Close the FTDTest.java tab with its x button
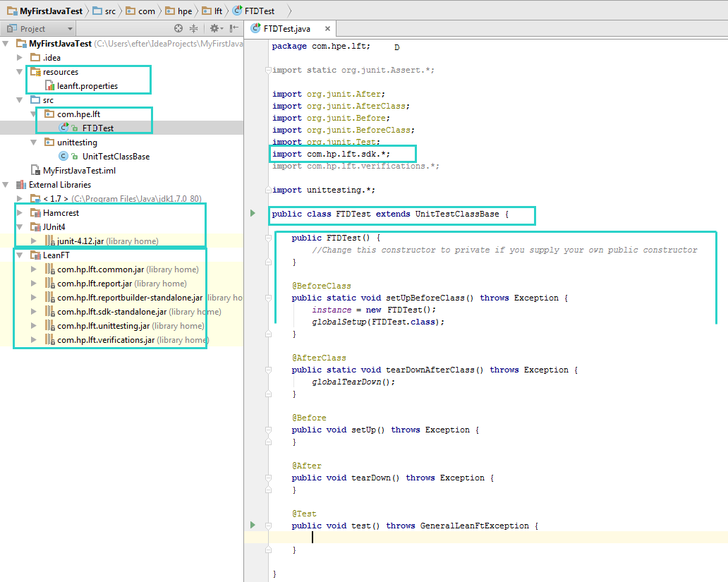 point(327,29)
